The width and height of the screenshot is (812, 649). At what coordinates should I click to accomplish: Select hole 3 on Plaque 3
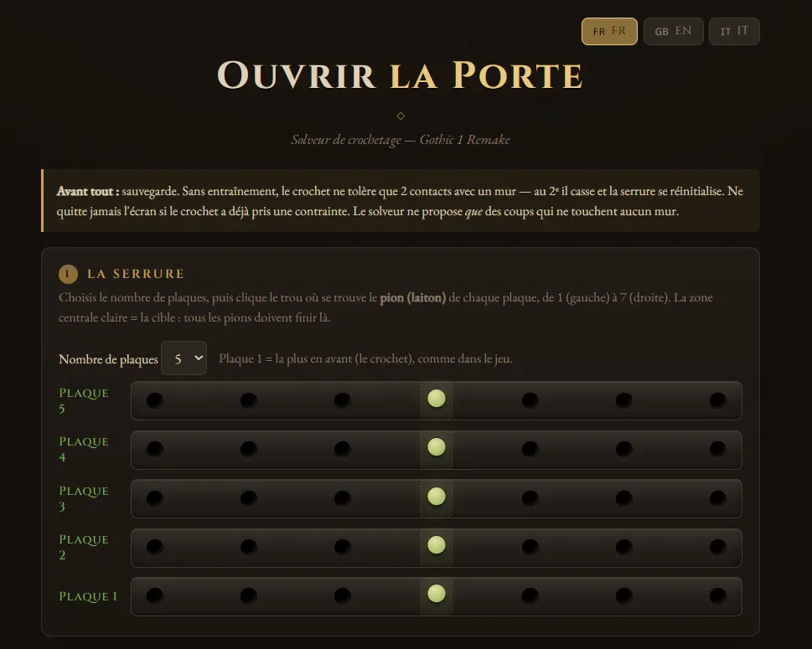pyautogui.click(x=342, y=498)
